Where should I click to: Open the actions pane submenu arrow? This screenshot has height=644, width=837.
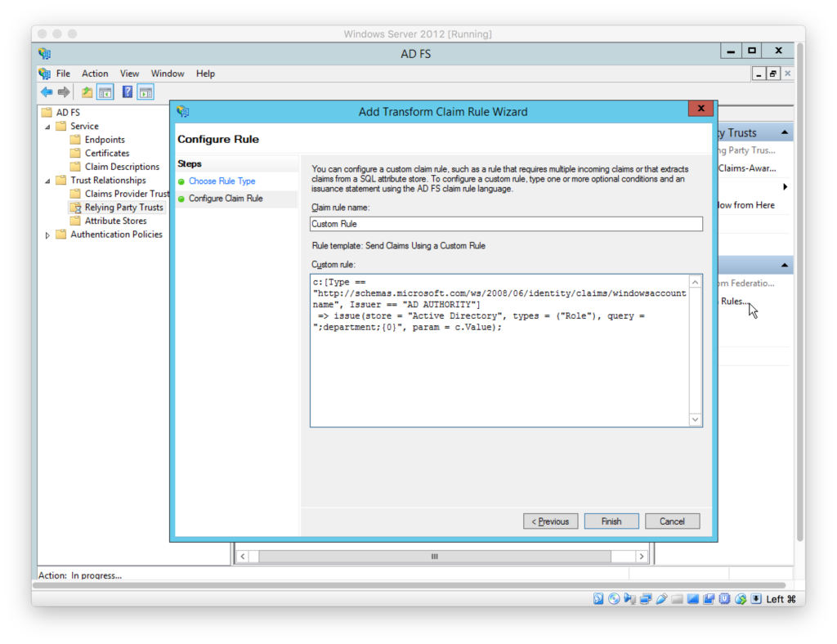click(786, 187)
